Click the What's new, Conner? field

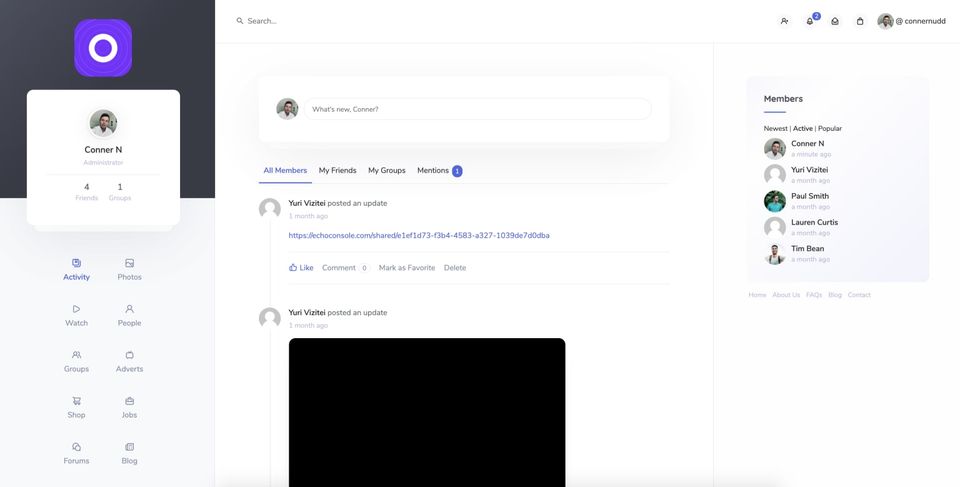pos(478,109)
